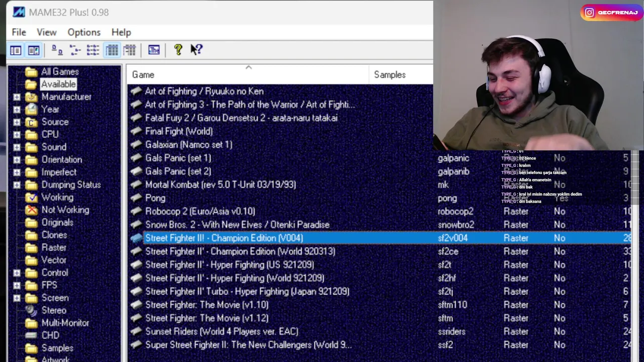The width and height of the screenshot is (644, 362).
Task: Expand the CPU tree node
Action: pyautogui.click(x=17, y=135)
